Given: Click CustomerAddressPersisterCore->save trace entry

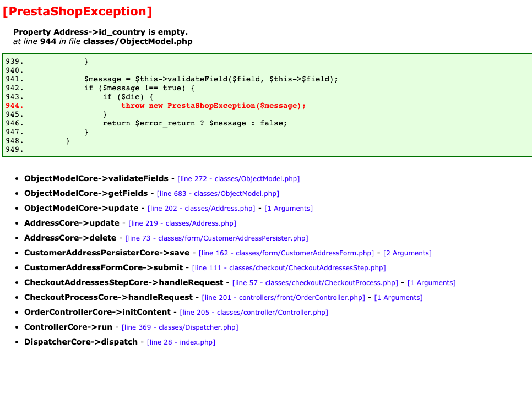Looking at the screenshot, I should 107,253.
